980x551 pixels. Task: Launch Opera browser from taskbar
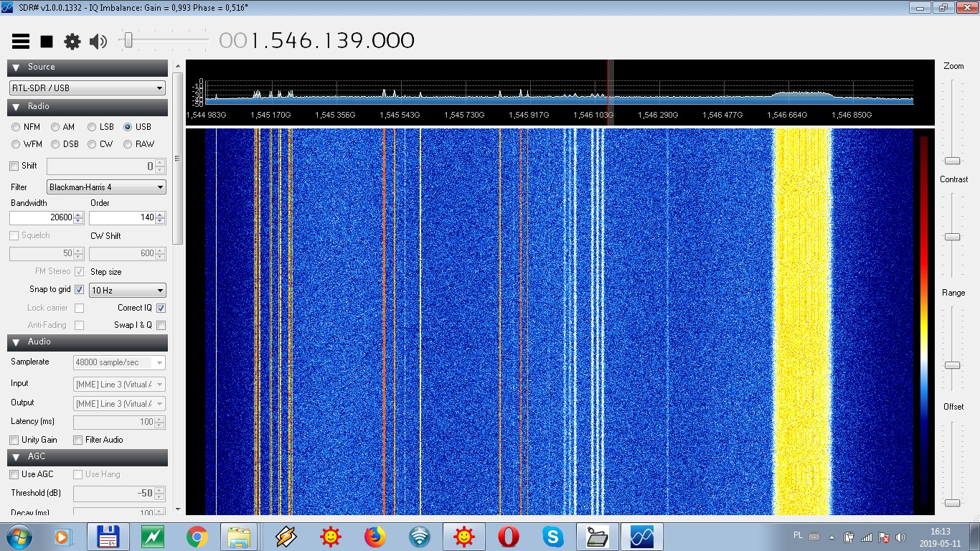509,537
